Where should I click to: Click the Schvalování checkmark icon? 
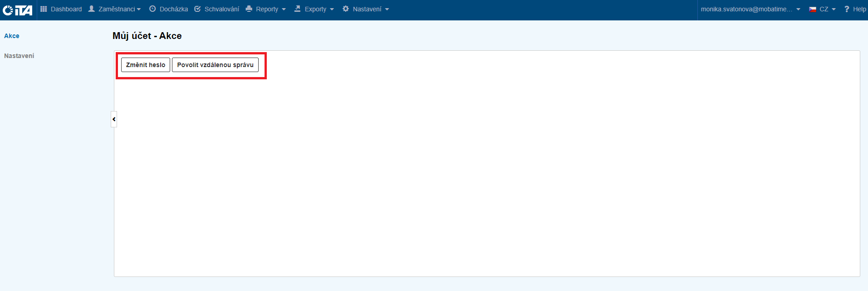(x=197, y=9)
